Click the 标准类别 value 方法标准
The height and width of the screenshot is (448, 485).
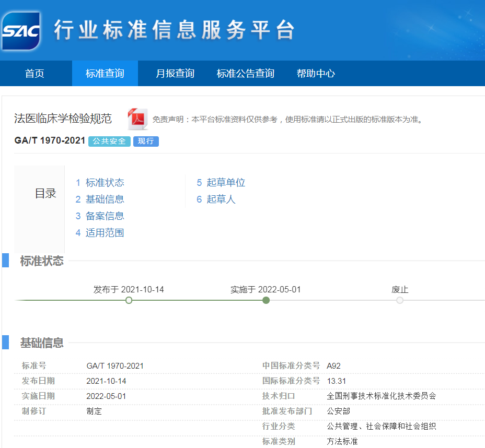(x=342, y=442)
